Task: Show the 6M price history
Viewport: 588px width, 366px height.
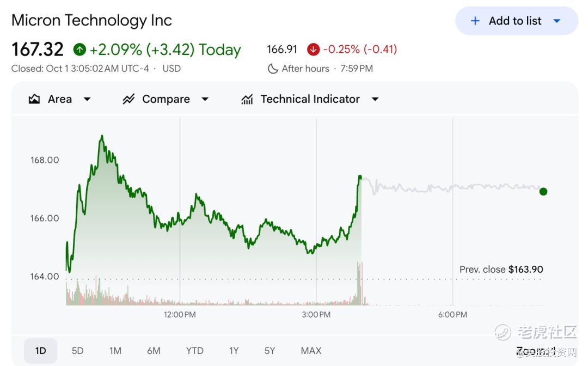Action: [x=154, y=351]
